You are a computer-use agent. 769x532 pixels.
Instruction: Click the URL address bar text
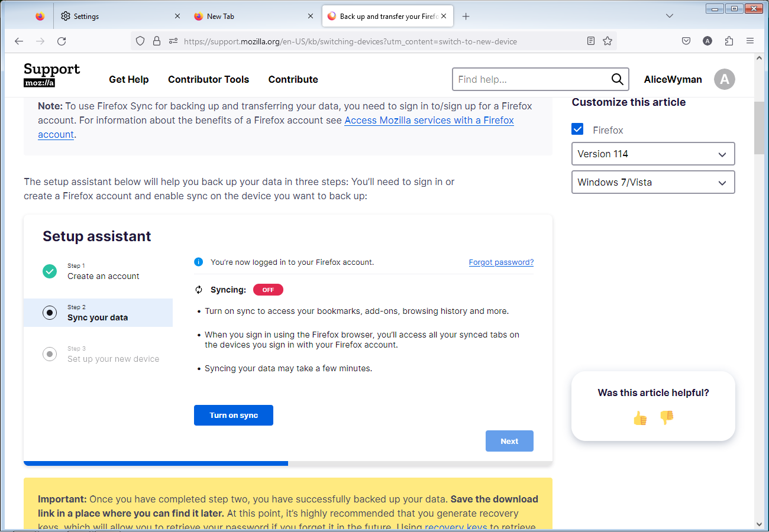coord(350,41)
